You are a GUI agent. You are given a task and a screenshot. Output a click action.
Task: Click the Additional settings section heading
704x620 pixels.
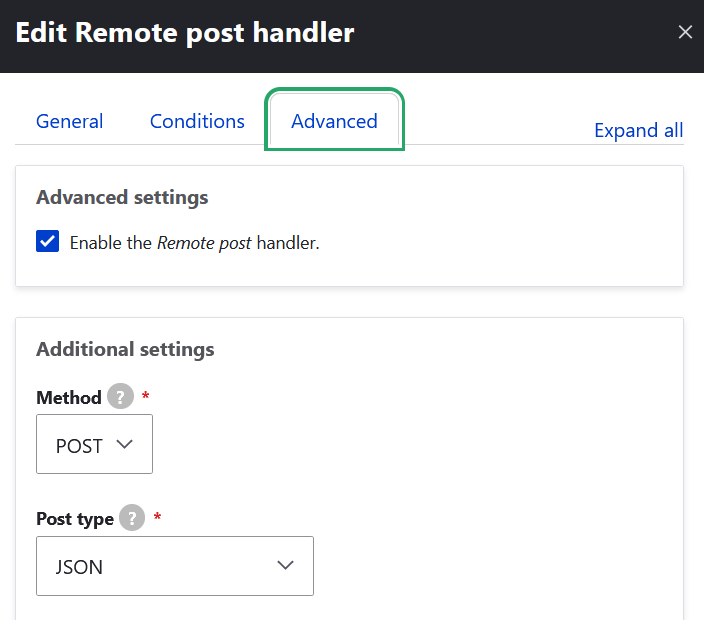tap(125, 349)
